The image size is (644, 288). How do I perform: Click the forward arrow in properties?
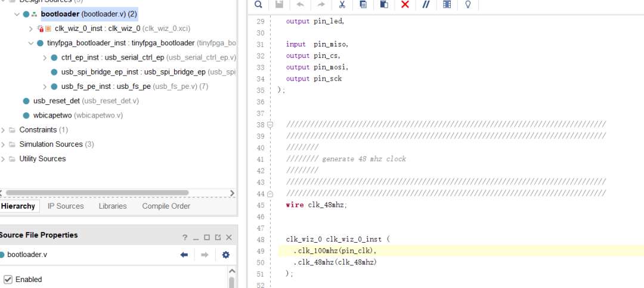click(205, 255)
